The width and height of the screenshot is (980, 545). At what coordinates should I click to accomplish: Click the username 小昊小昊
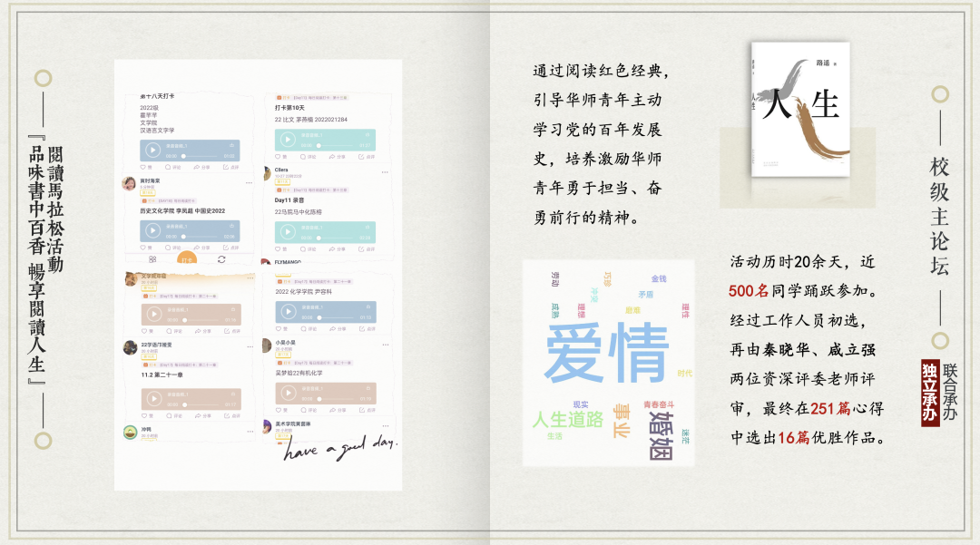tap(285, 343)
